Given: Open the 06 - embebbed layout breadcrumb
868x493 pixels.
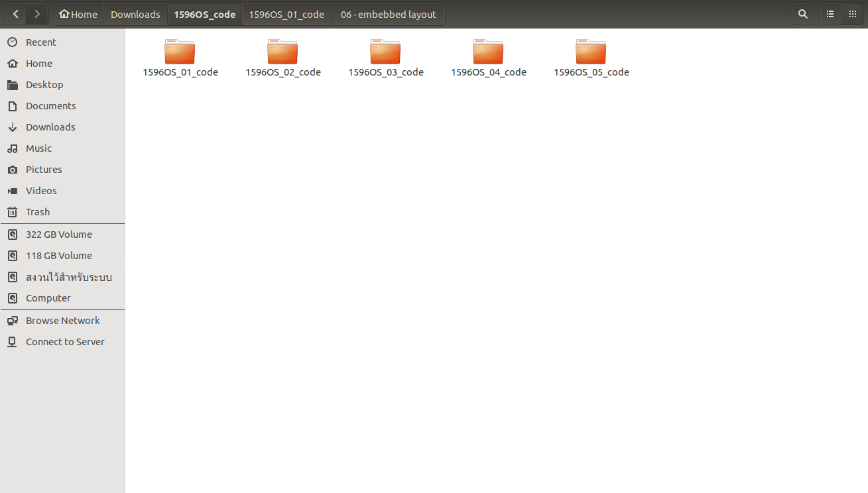Looking at the screenshot, I should pos(388,14).
